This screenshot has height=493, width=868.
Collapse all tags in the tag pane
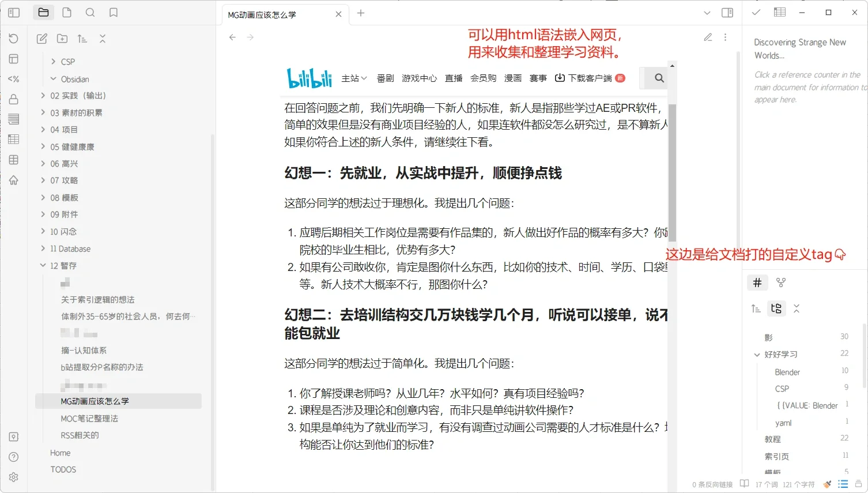(x=797, y=308)
